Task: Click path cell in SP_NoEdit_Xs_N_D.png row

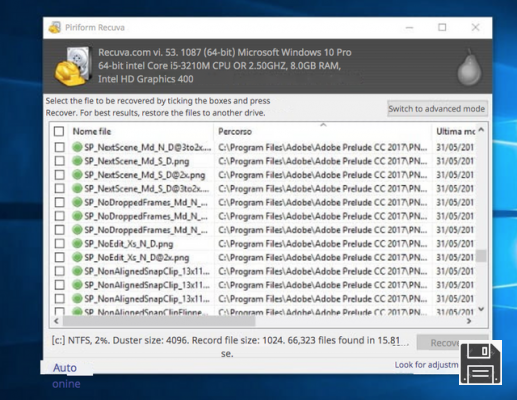Action: point(323,244)
